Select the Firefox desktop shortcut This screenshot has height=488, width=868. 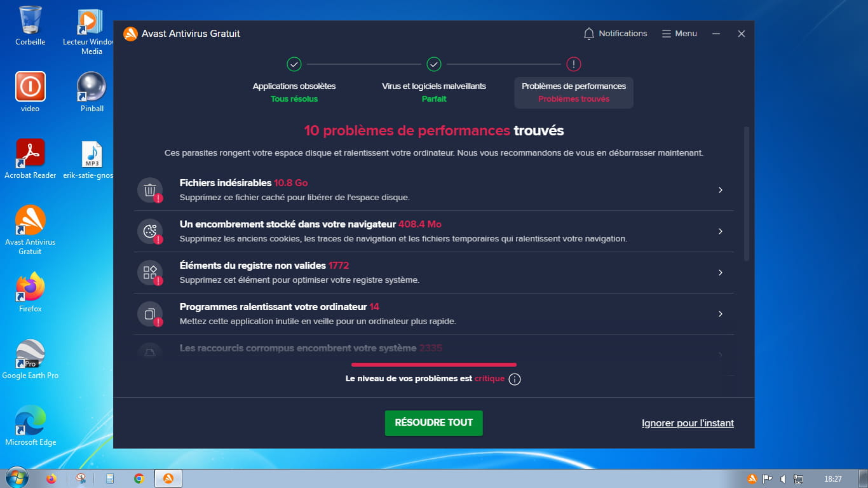tap(30, 292)
